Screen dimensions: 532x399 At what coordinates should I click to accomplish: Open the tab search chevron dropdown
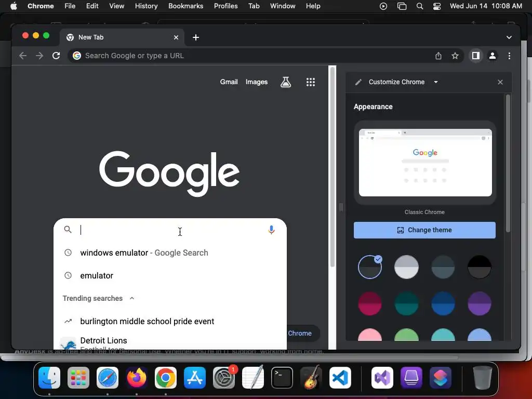coord(509,37)
